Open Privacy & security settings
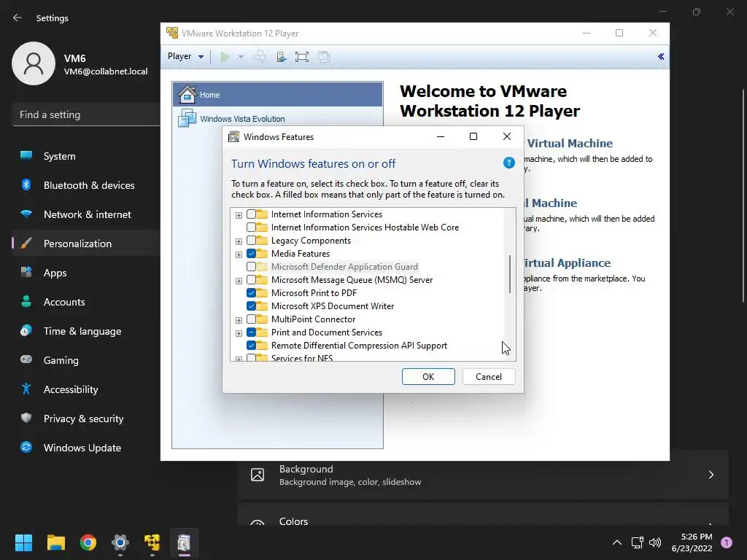Image resolution: width=747 pixels, height=560 pixels. coord(86,419)
